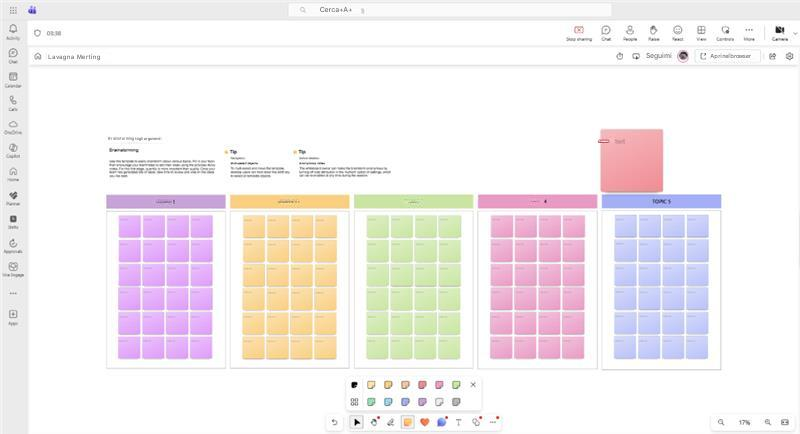This screenshot has width=800, height=434.
Task: Toggle the Camera on
Action: click(x=780, y=34)
